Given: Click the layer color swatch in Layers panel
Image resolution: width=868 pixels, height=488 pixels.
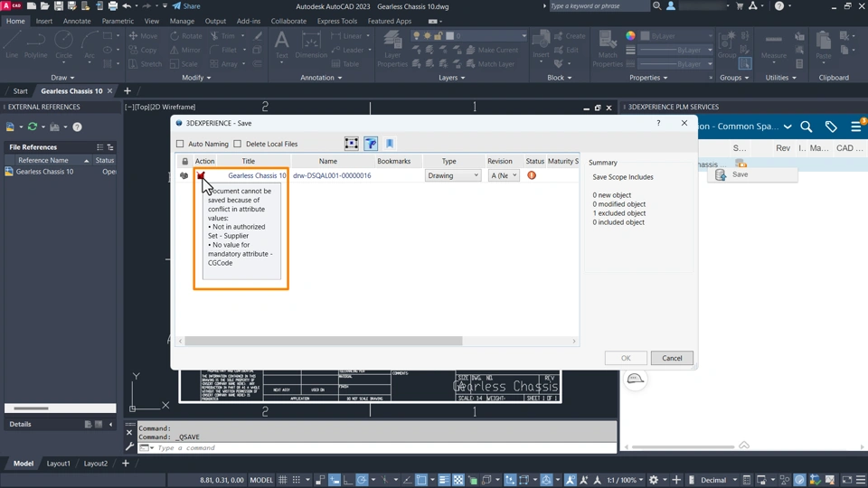Looking at the screenshot, I should [x=449, y=36].
